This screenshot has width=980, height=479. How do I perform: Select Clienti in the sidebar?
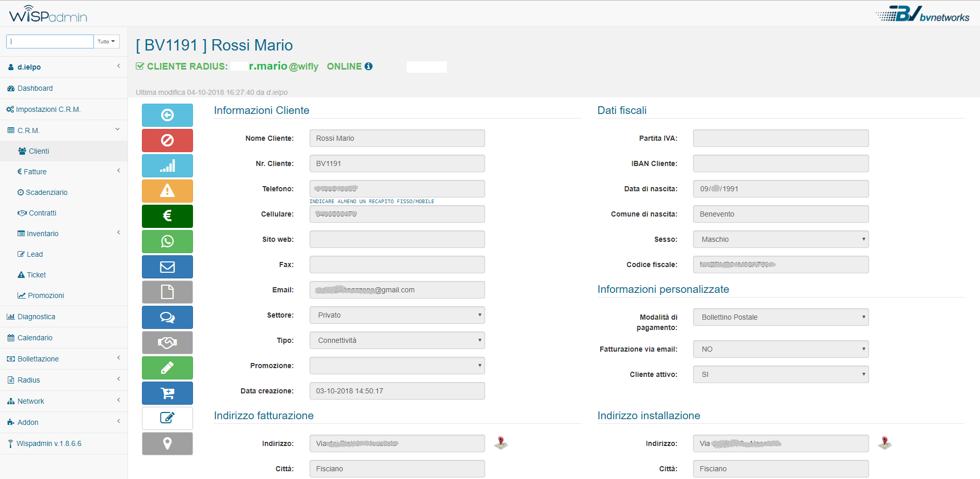point(63,151)
